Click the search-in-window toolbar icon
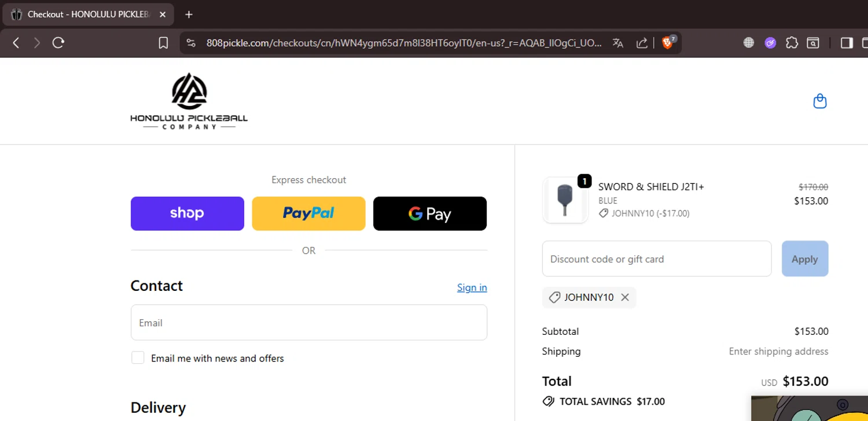868x421 pixels. [813, 43]
